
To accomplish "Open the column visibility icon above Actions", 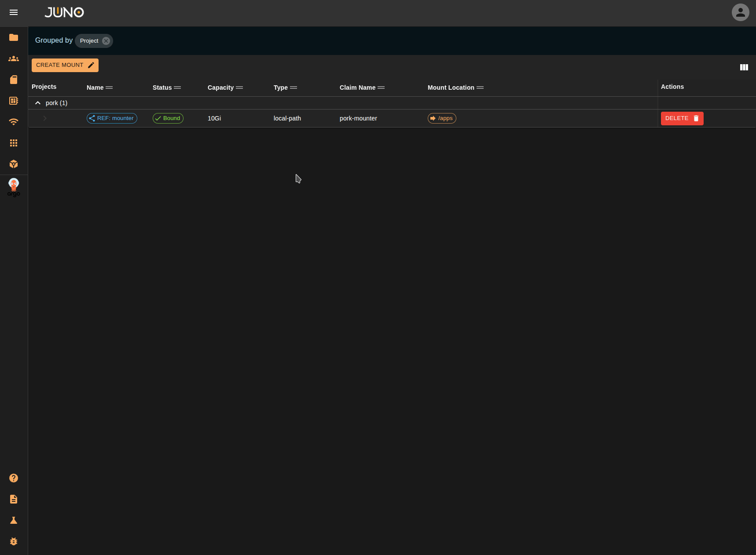I will (x=744, y=67).
